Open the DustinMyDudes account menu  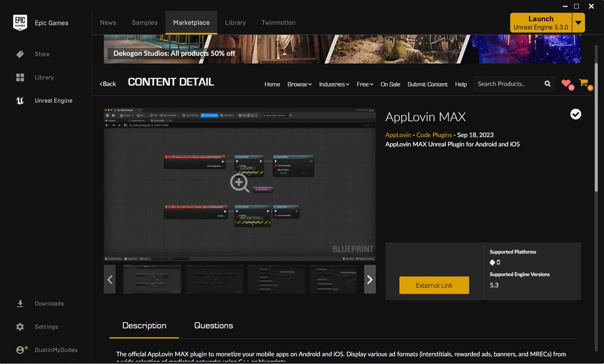47,350
